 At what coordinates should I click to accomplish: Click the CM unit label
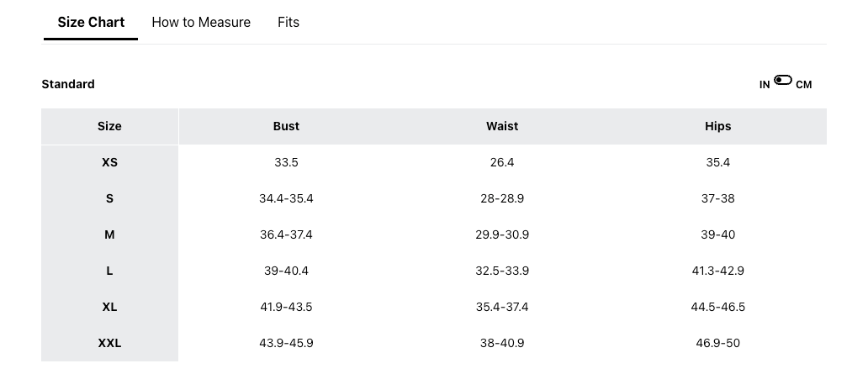[x=804, y=85]
